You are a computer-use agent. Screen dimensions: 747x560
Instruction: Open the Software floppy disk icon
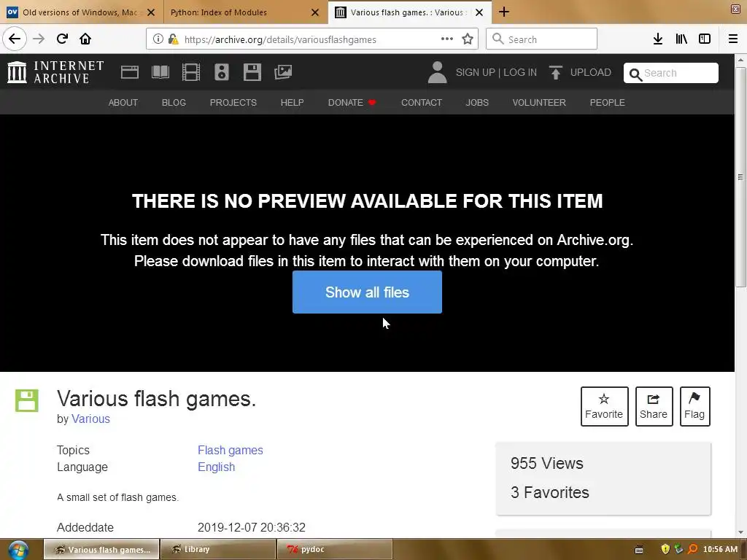(252, 72)
